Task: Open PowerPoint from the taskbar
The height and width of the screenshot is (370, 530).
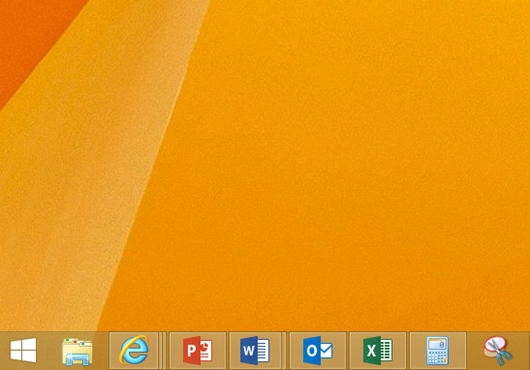Action: [198, 350]
